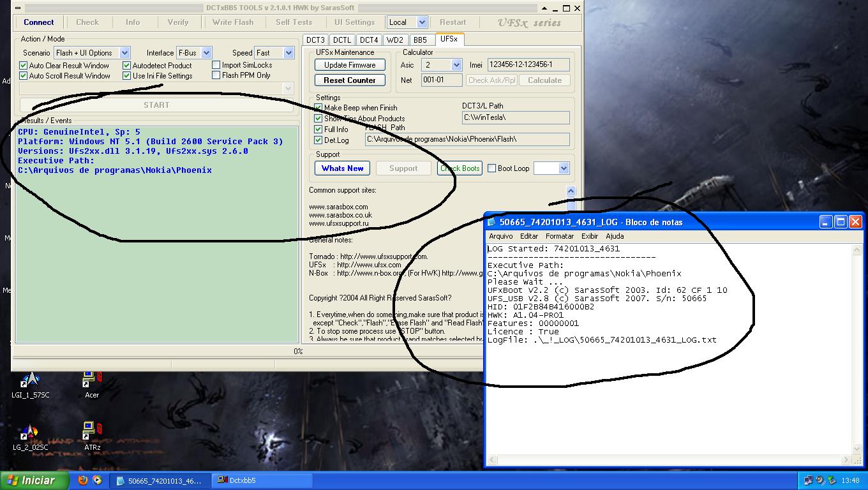Uncheck the Full Info setting
This screenshot has width=868, height=490.
[x=318, y=130]
